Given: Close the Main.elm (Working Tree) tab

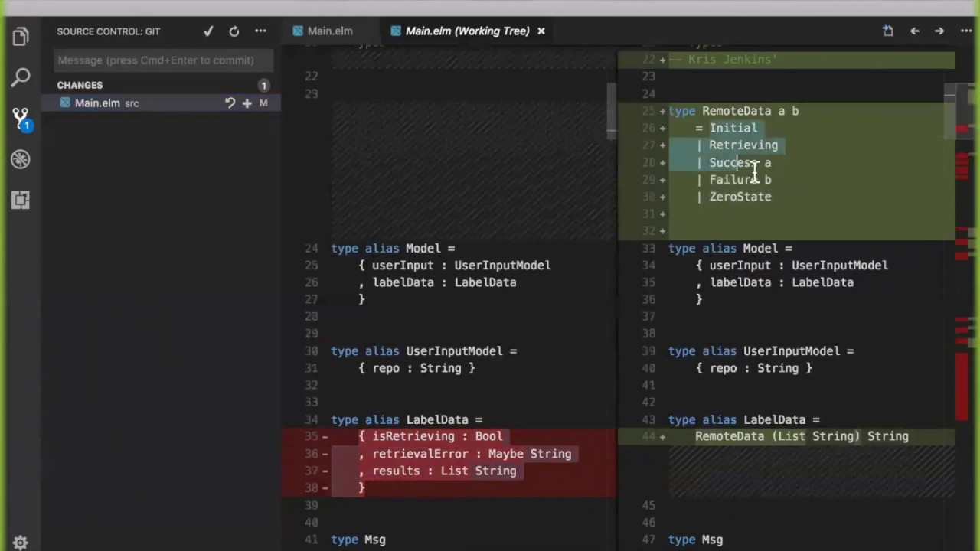Looking at the screenshot, I should point(541,31).
